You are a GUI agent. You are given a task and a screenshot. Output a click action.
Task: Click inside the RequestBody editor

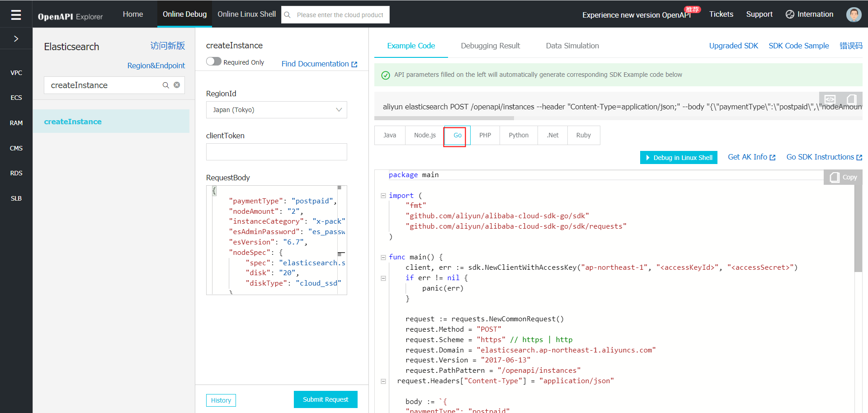(277, 240)
